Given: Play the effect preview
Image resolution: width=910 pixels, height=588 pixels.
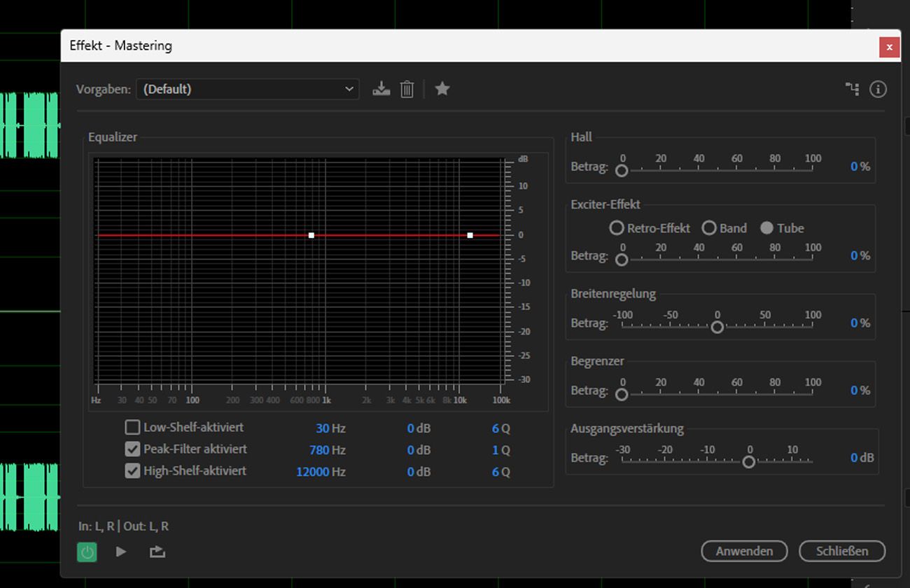Looking at the screenshot, I should click(x=120, y=552).
